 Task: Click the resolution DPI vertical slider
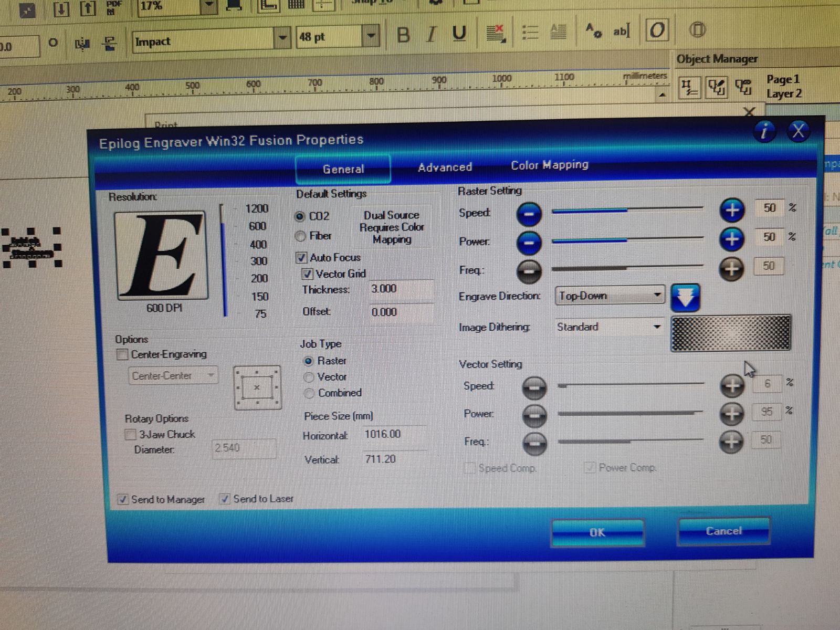point(224,260)
